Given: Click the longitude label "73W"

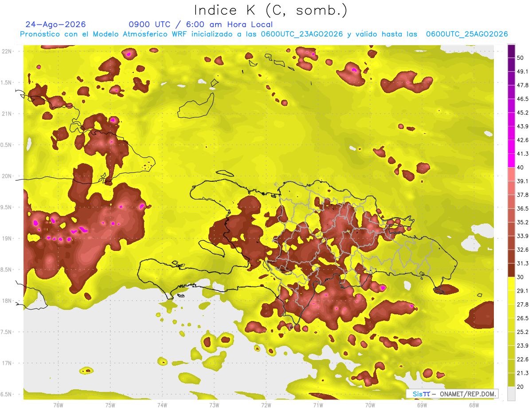Looking at the screenshot, I should [214, 405].
